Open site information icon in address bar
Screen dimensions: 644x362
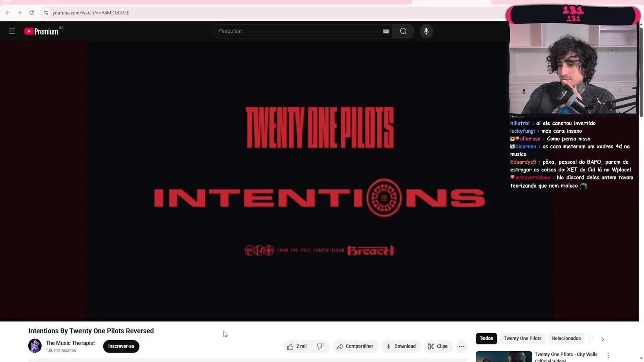click(x=45, y=13)
